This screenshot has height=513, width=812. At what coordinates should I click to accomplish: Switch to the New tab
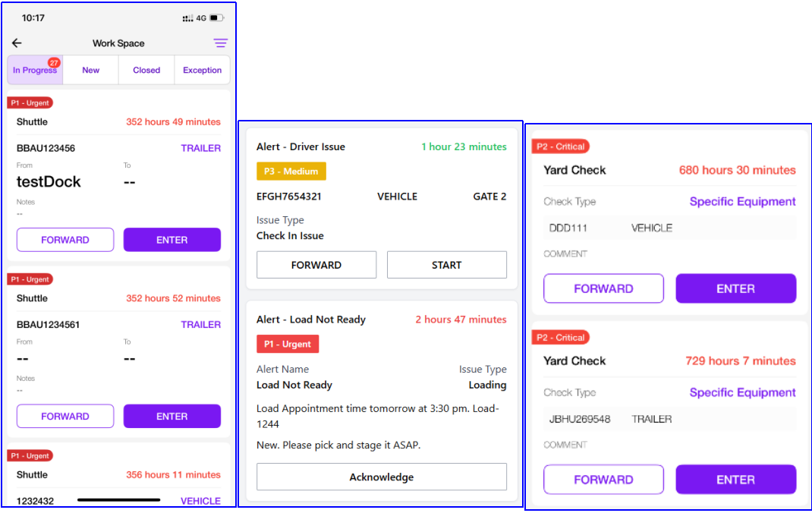[x=90, y=70]
